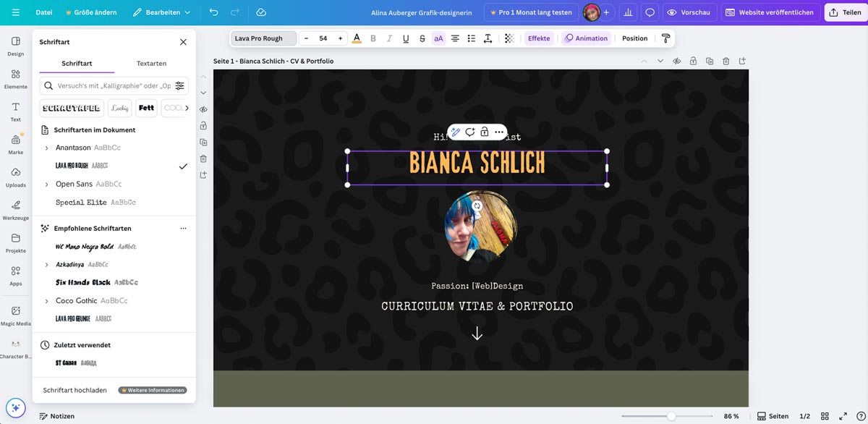
Task: Expand the Anantason font family
Action: (47, 148)
